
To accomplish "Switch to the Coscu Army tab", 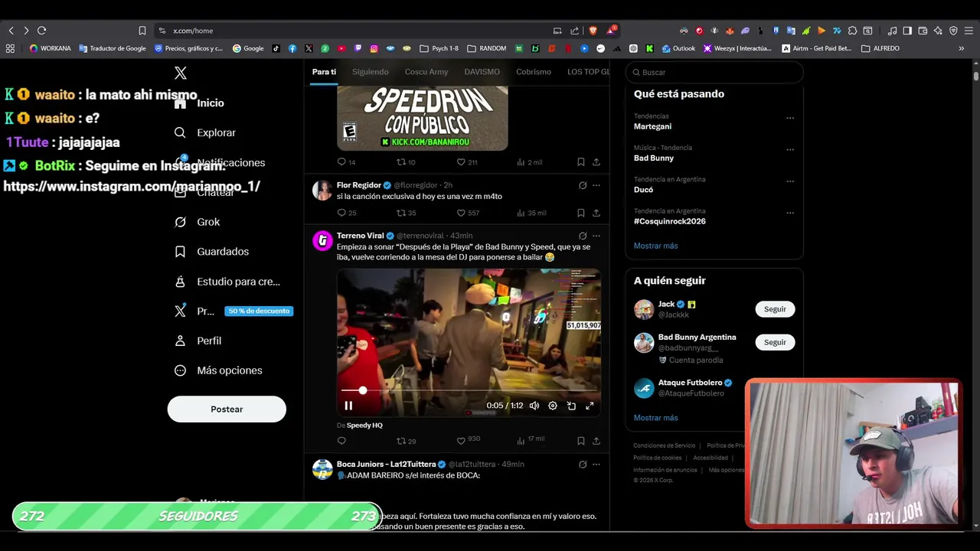I will coord(426,72).
